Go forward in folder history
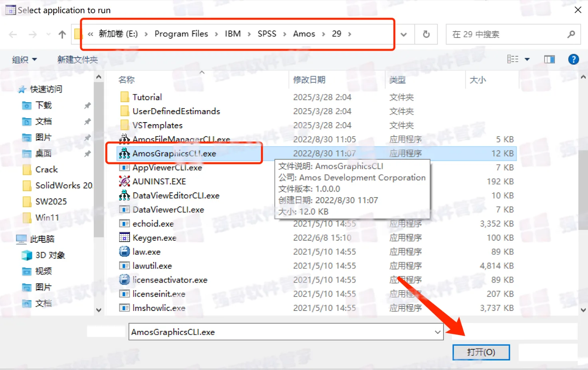This screenshot has height=370, width=588. [33, 34]
